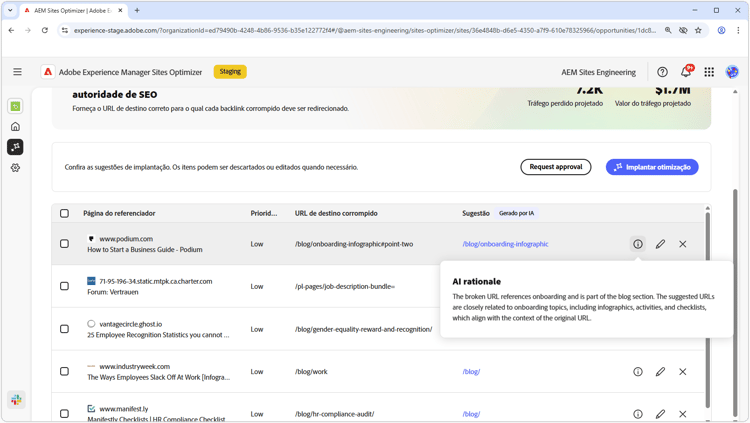Dismiss suggestion for podium.com row

683,244
